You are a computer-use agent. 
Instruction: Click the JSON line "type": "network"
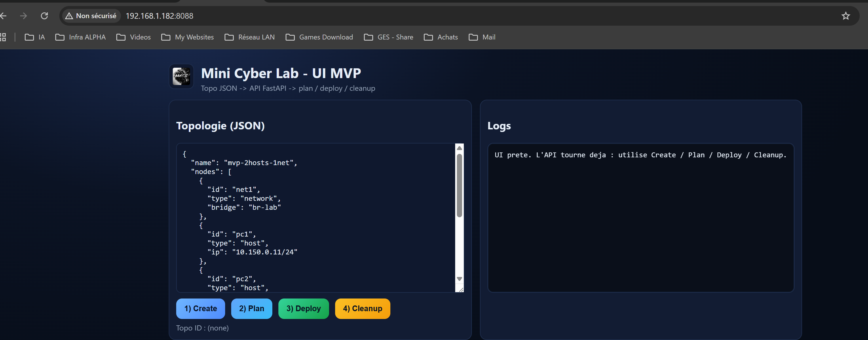click(x=244, y=199)
